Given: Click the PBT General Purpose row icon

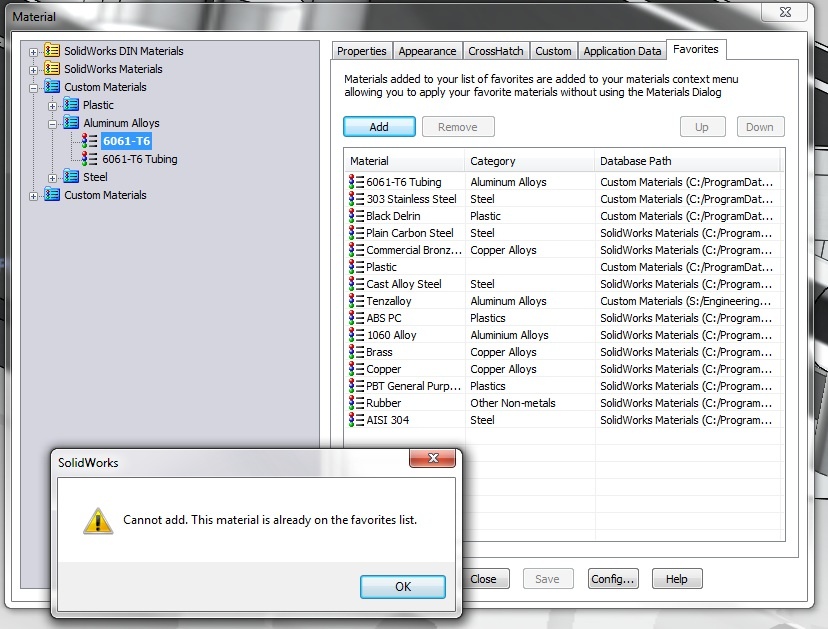Looking at the screenshot, I should (x=356, y=386).
